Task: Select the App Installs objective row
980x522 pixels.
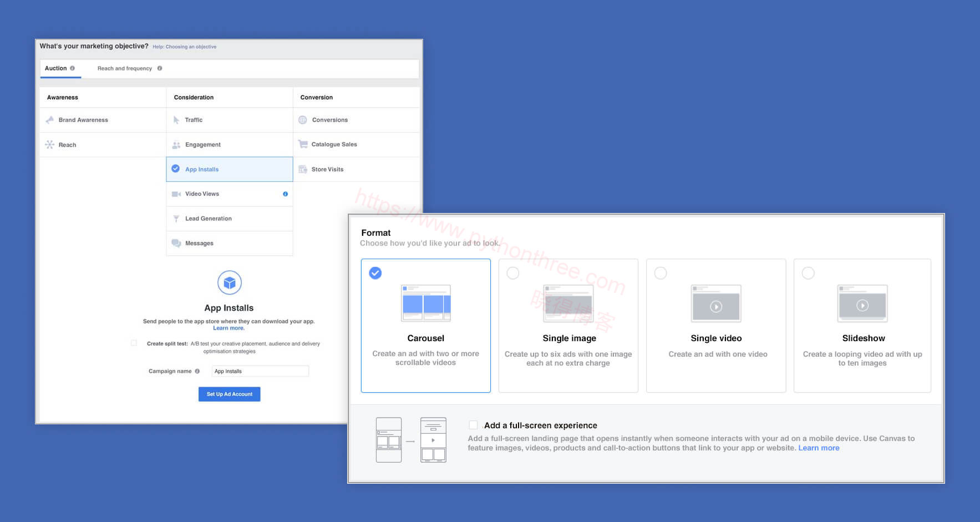Action: pyautogui.click(x=230, y=169)
